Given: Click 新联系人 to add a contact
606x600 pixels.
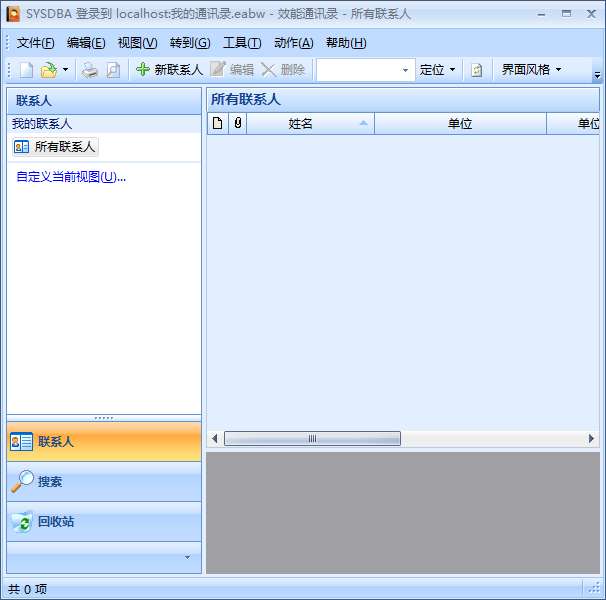Looking at the screenshot, I should [170, 70].
